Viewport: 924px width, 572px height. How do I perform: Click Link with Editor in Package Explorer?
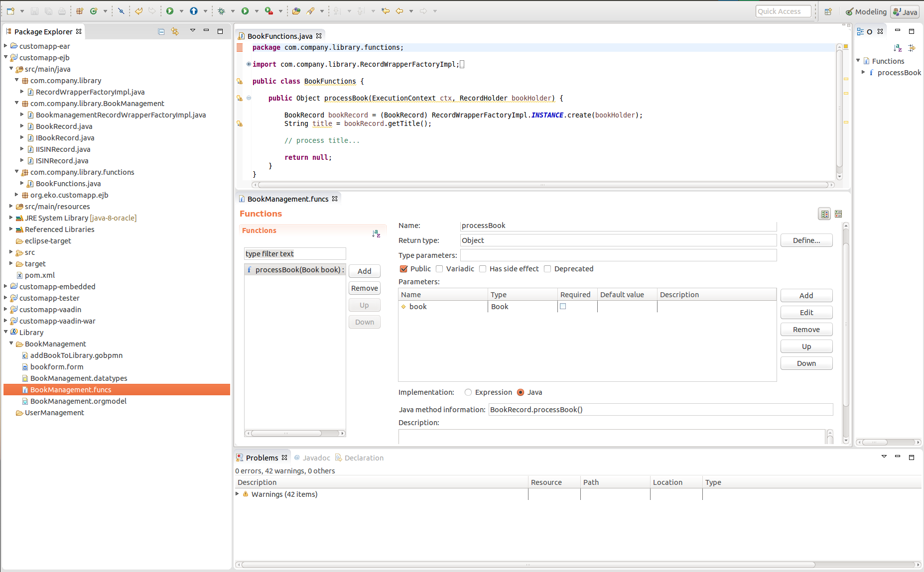(175, 31)
